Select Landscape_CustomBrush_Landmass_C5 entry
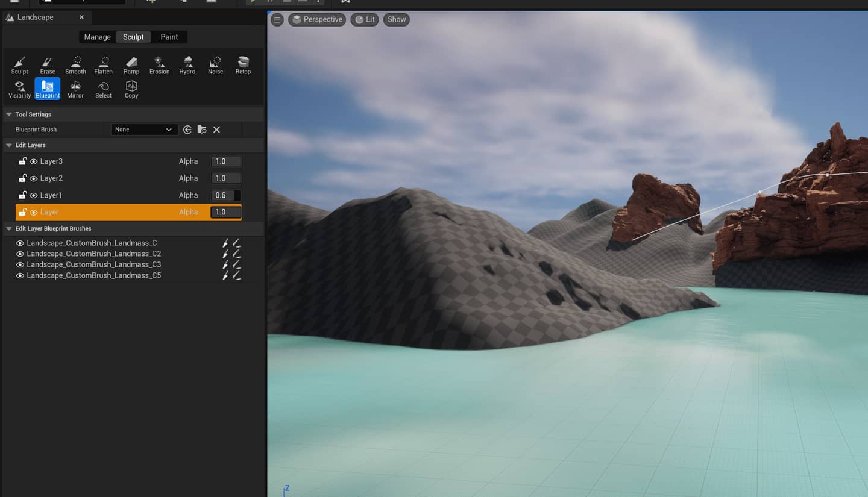The image size is (868, 497). (93, 275)
